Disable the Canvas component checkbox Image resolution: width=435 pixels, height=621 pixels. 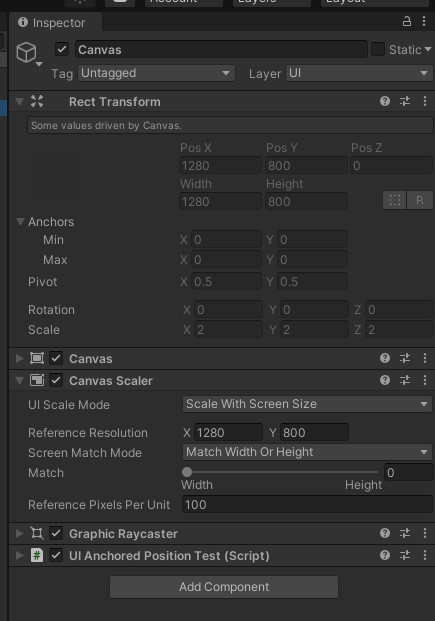[x=56, y=358]
